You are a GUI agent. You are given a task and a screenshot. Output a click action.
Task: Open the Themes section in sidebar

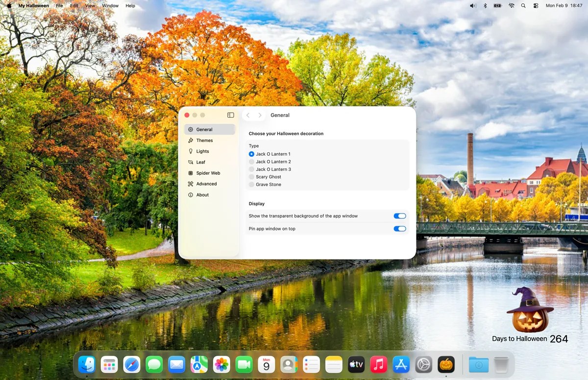click(x=204, y=141)
